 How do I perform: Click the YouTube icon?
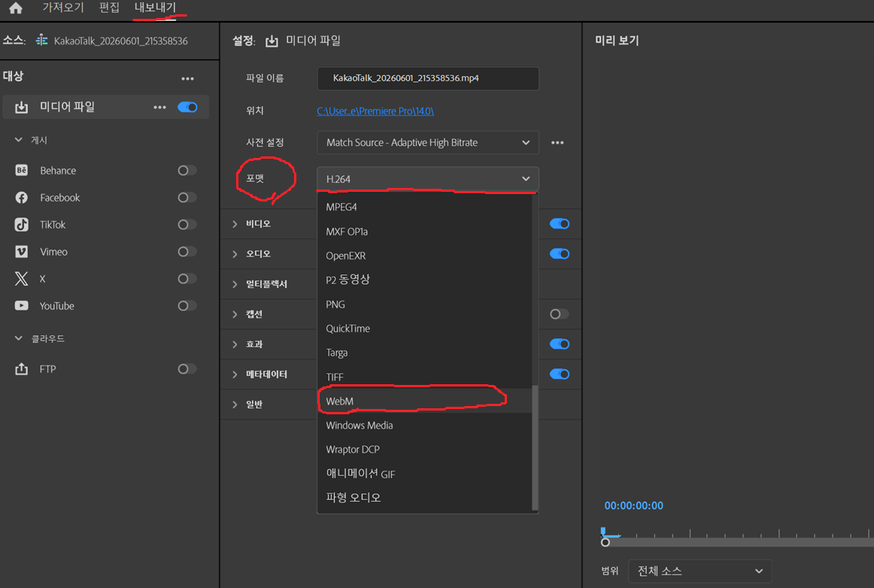21,305
